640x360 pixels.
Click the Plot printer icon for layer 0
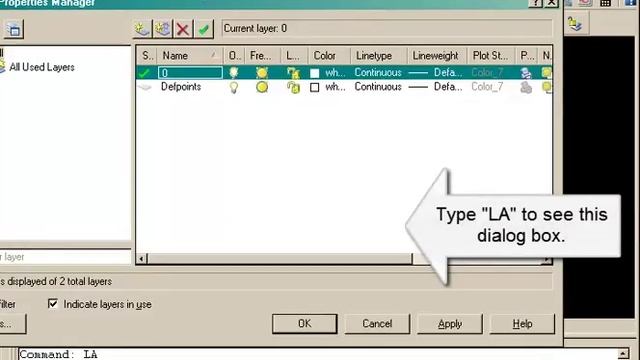pyautogui.click(x=526, y=73)
